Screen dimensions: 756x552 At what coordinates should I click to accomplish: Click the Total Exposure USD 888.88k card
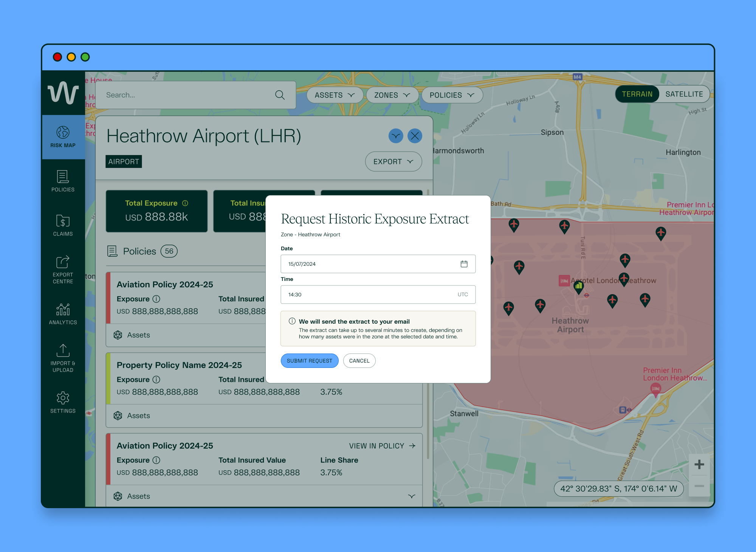(157, 211)
